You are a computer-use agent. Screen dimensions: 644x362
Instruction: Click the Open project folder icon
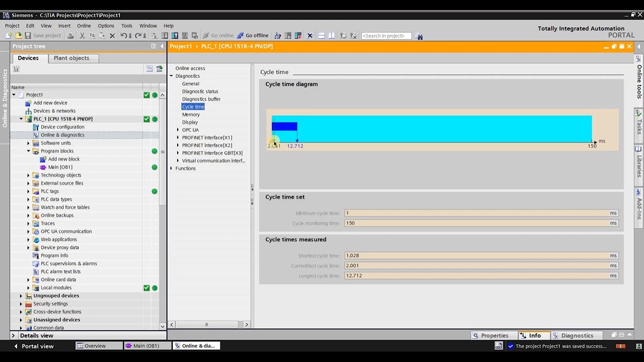19,36
